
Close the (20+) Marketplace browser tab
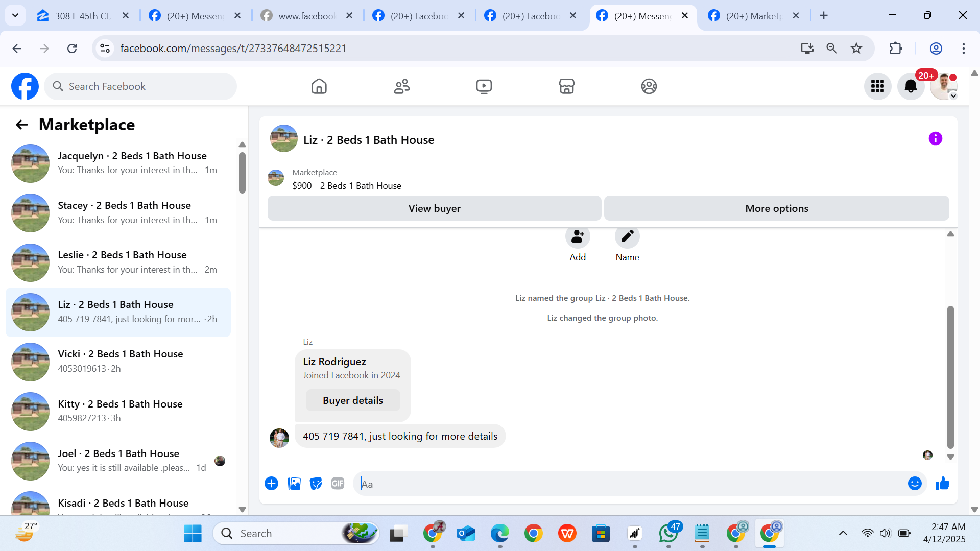point(796,16)
